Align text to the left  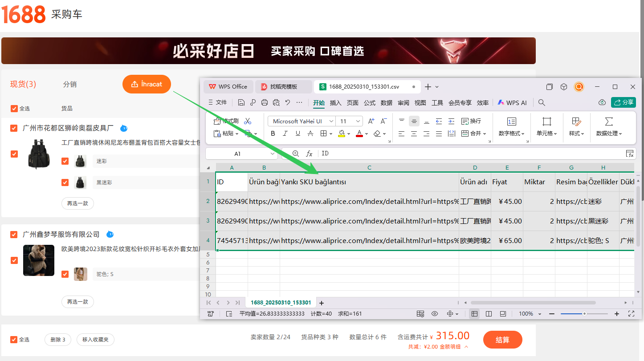pyautogui.click(x=401, y=134)
